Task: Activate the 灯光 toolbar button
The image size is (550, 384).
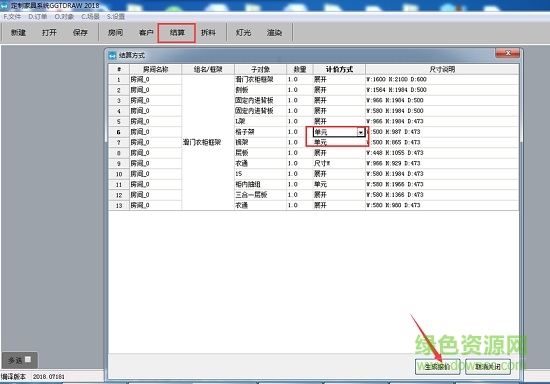Action: point(243,33)
